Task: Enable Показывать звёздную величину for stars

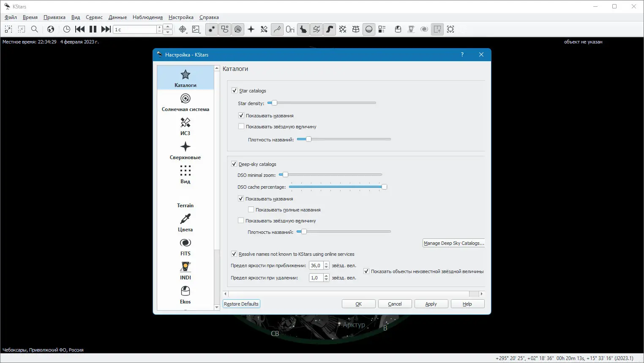Action: click(x=241, y=126)
